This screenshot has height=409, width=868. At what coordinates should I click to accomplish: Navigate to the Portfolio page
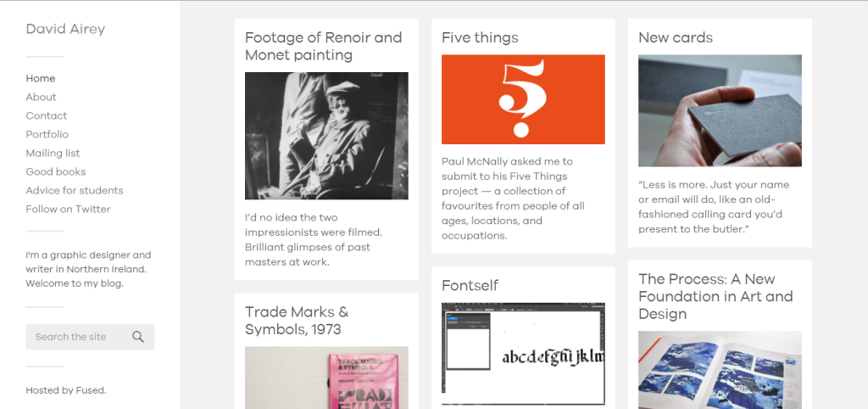click(x=47, y=134)
